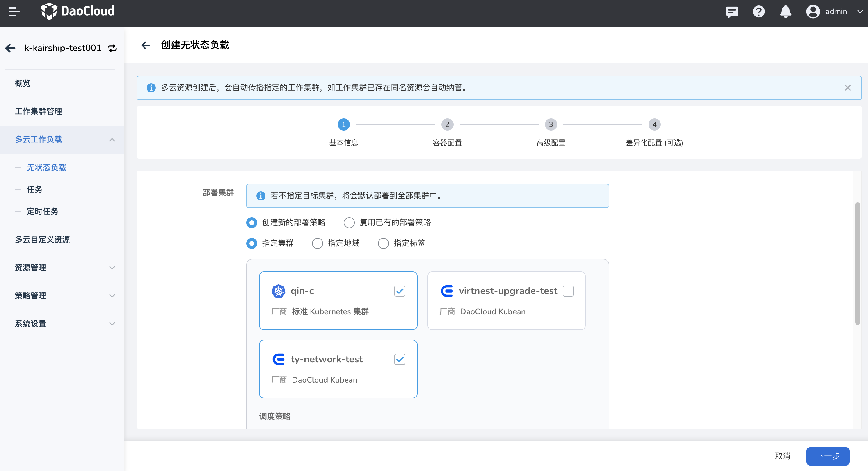Check the virtnest-upgrade-test cluster checkbox
This screenshot has width=868, height=471.
coord(568,291)
